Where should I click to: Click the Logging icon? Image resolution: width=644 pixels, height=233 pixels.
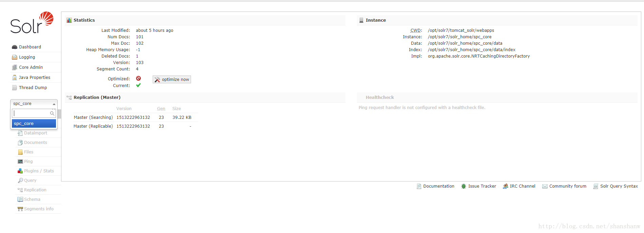click(x=15, y=57)
